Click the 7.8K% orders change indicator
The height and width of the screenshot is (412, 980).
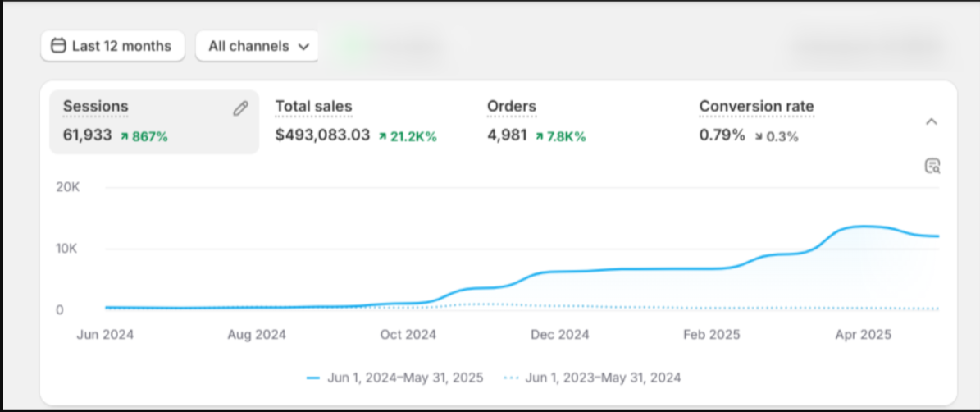pos(561,136)
